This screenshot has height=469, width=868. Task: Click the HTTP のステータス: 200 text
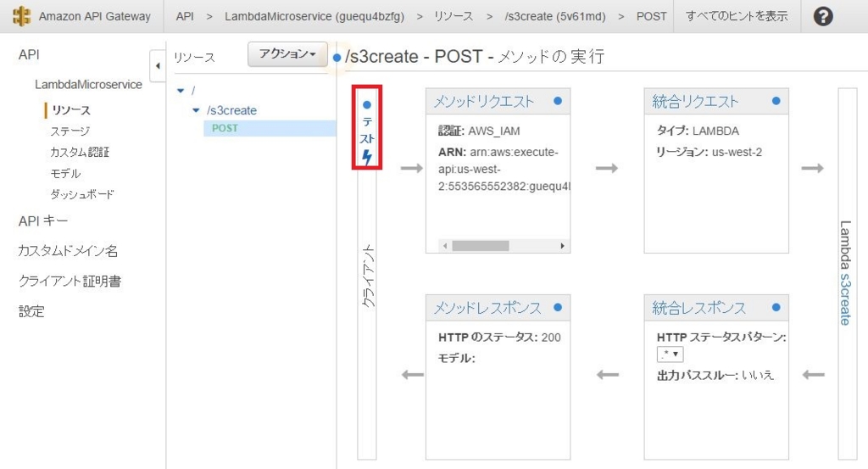point(499,338)
